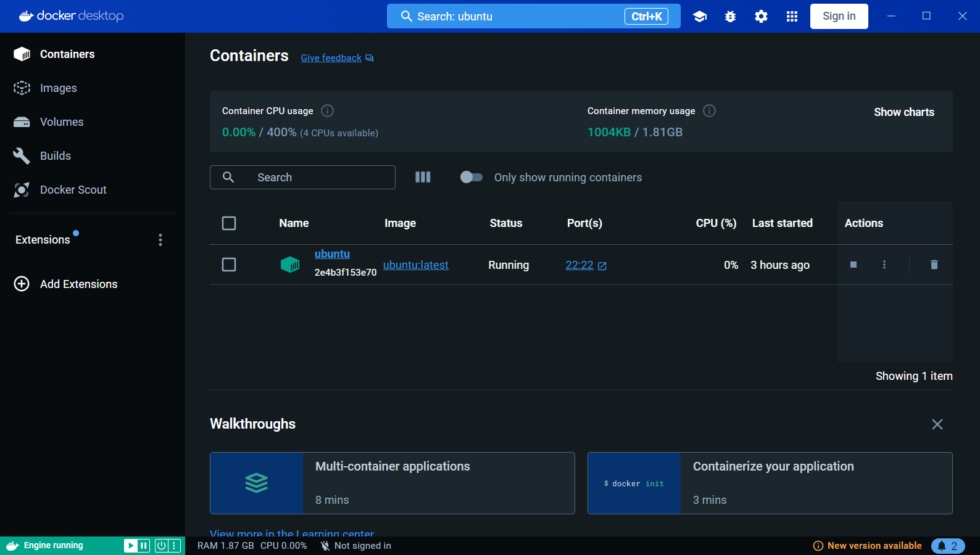Sort by CPU (%) column header
This screenshot has width=980, height=555.
(716, 223)
